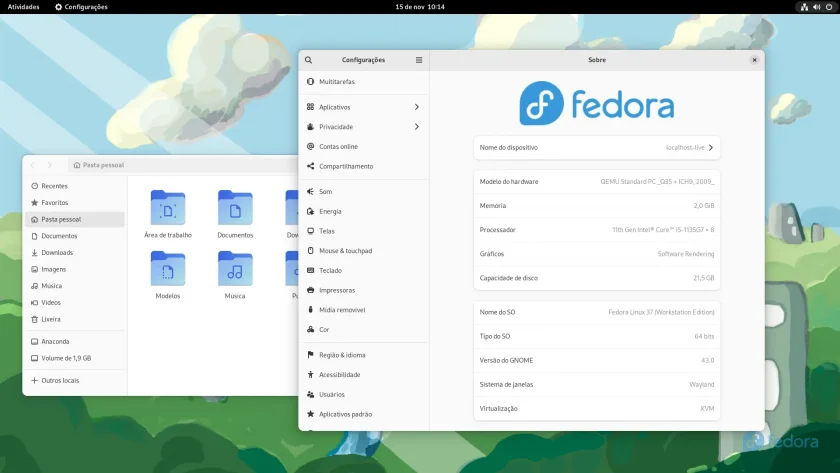Image resolution: width=840 pixels, height=473 pixels.
Task: Select Contas online in settings
Action: [x=364, y=147]
